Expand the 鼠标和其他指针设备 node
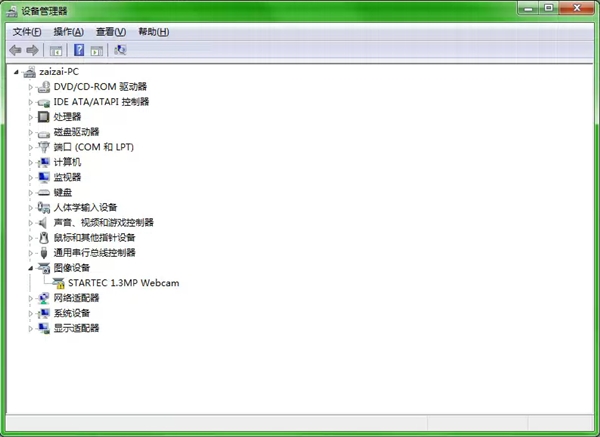This screenshot has width=600, height=437. (31, 238)
